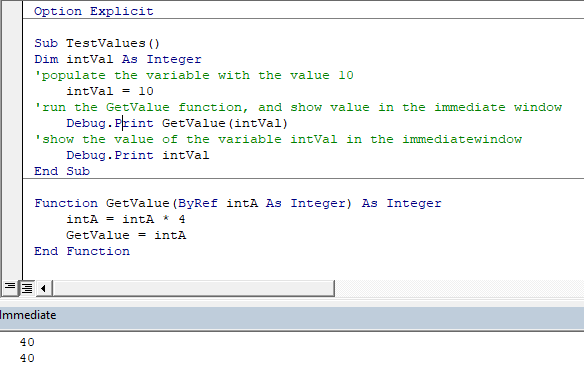Click the 'Option Explicit' line
The height and width of the screenshot is (385, 584).
[94, 11]
